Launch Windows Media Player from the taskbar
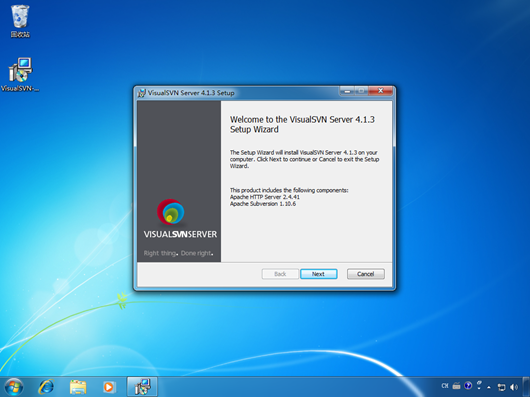The image size is (530, 397). pyautogui.click(x=109, y=387)
